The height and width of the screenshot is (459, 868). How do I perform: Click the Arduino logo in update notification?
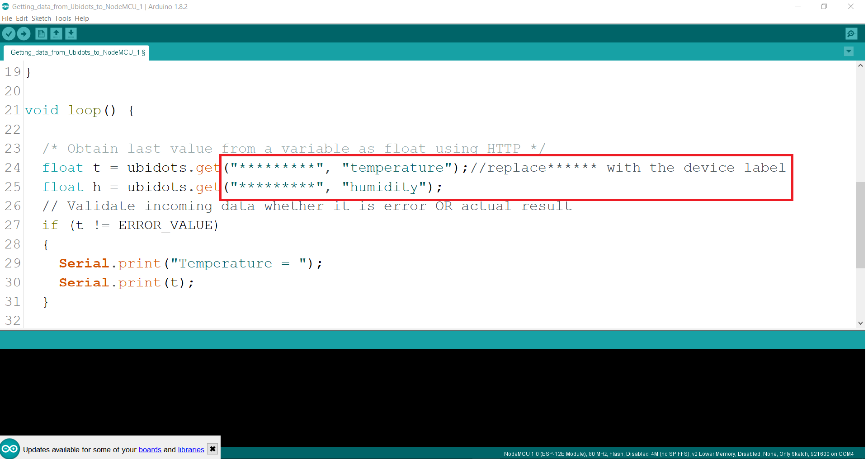[x=10, y=449]
